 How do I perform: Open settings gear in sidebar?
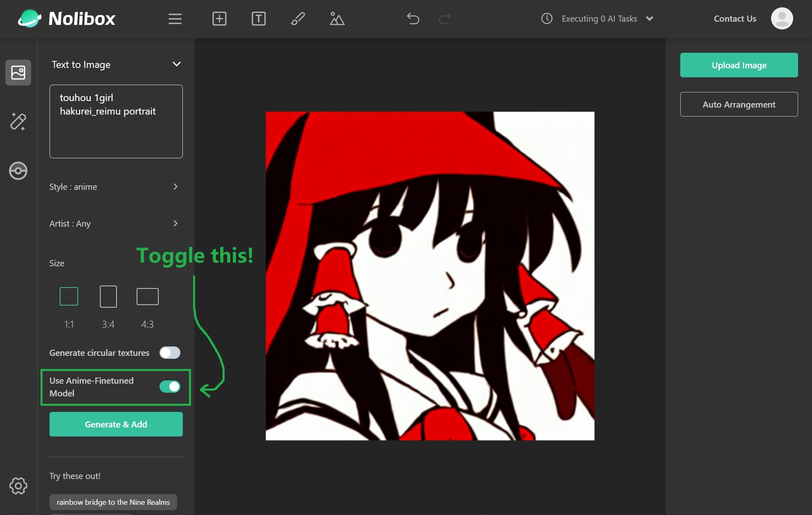point(18,486)
